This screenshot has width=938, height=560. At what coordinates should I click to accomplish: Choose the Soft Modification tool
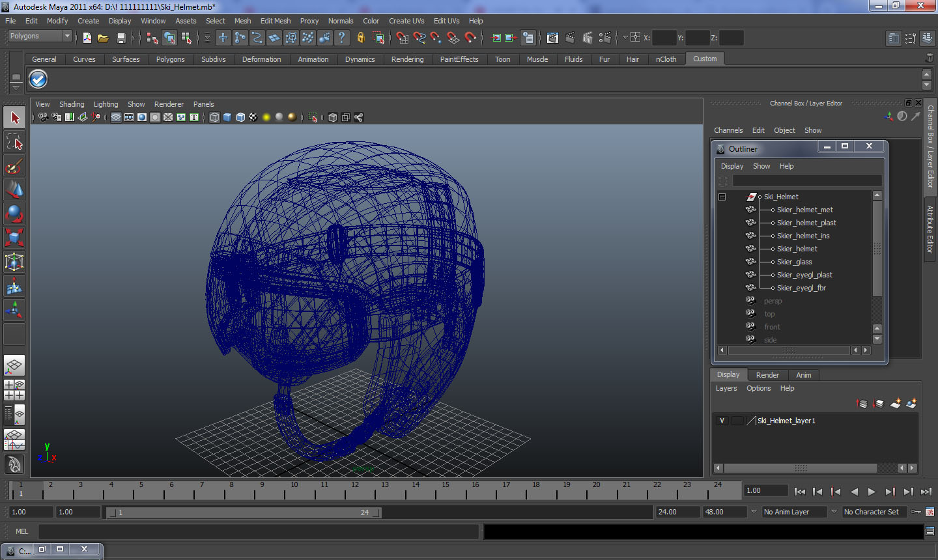coord(14,286)
